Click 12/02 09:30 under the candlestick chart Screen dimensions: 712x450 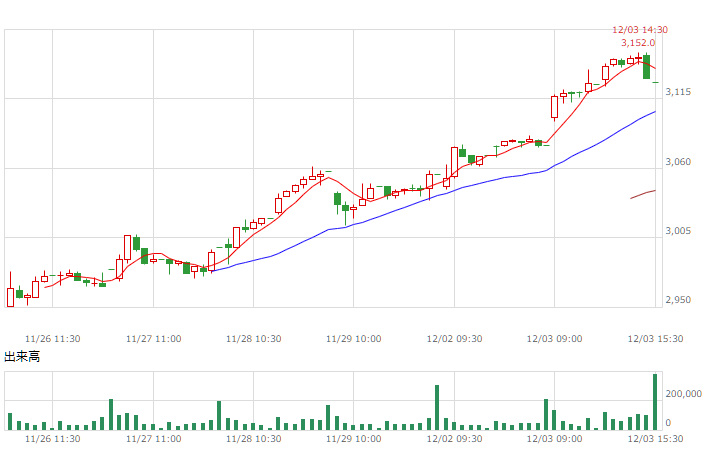pyautogui.click(x=455, y=339)
